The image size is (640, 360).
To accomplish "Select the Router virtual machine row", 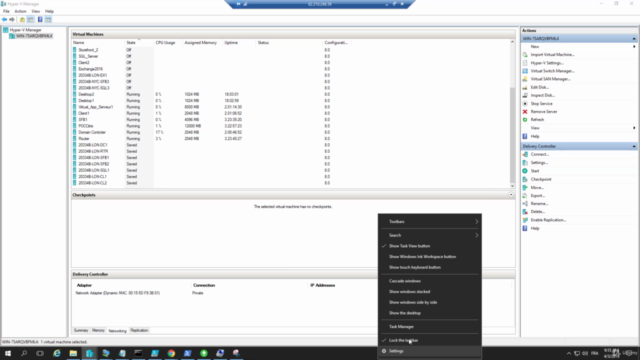I will (x=210, y=139).
